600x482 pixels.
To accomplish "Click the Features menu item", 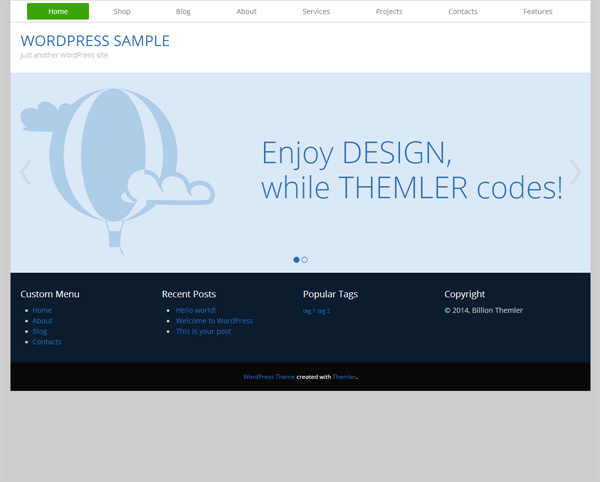I will (537, 12).
